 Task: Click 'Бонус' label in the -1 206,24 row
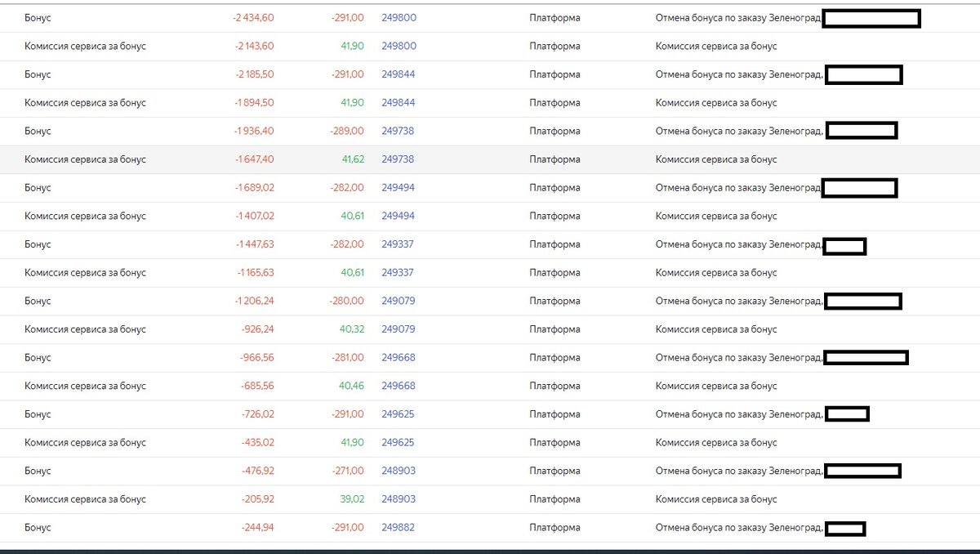tap(38, 301)
